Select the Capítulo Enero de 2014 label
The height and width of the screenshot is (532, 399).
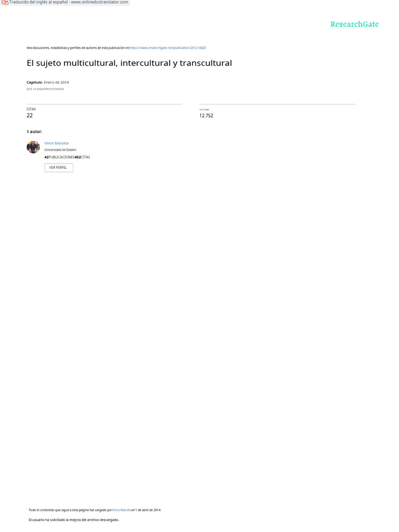[48, 83]
